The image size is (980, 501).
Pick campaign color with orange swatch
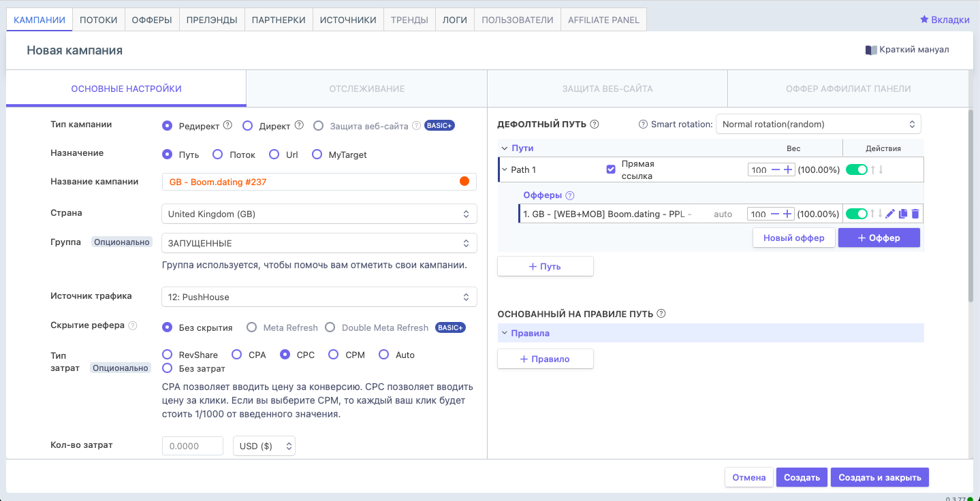coord(464,181)
